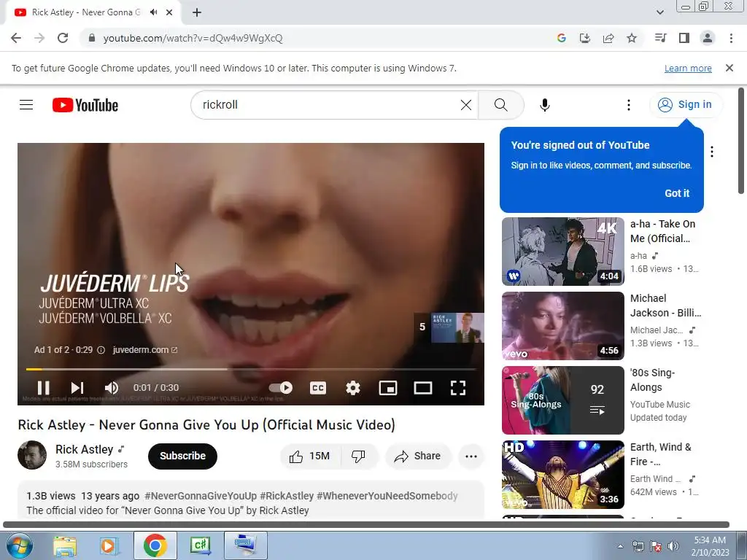Share the video

(417, 456)
